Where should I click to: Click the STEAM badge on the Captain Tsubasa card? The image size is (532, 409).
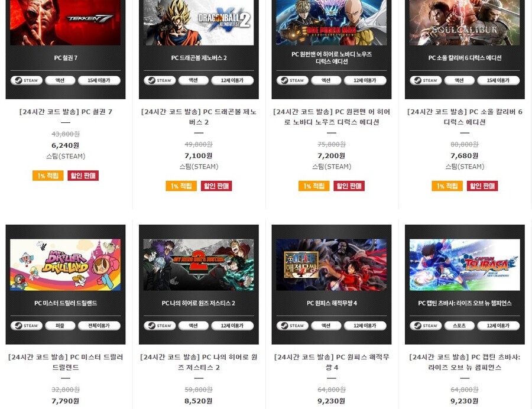tap(426, 326)
